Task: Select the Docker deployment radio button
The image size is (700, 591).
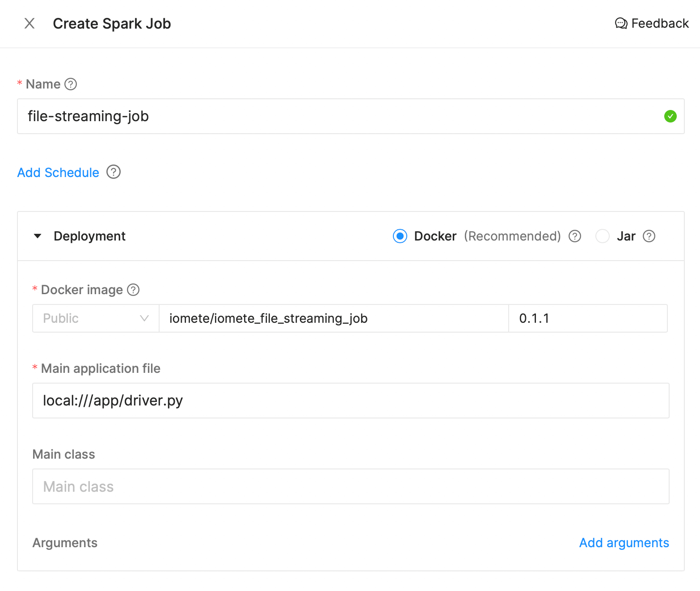Action: pos(400,236)
